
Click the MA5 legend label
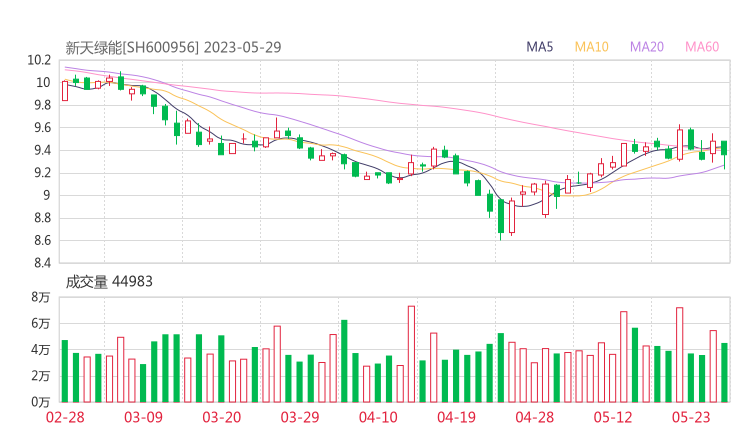(539, 47)
